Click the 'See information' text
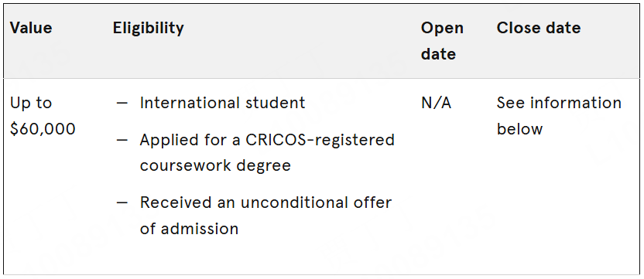This screenshot has height=279, width=644. click(559, 103)
